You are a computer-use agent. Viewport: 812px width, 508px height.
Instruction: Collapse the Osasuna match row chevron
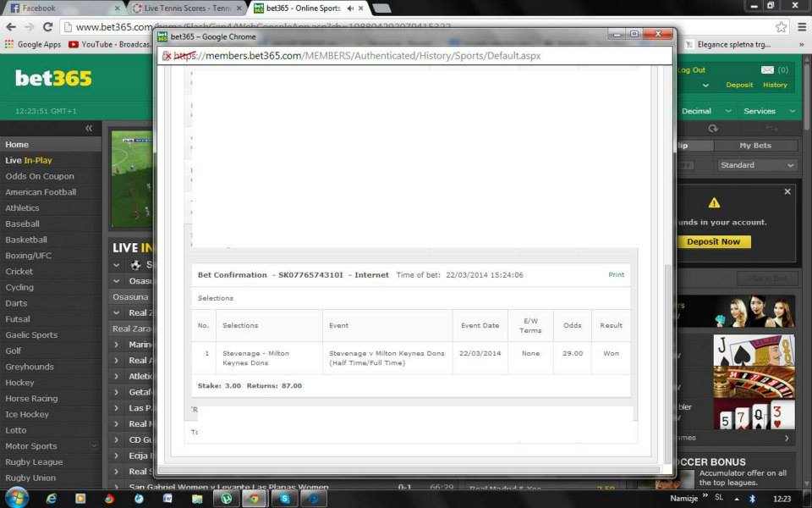pos(117,281)
